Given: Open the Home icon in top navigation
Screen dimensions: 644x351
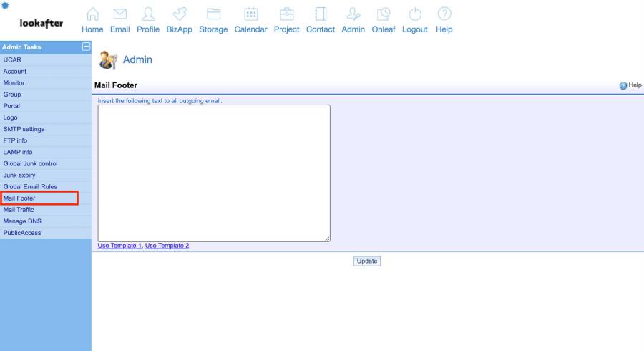Looking at the screenshot, I should (x=92, y=14).
